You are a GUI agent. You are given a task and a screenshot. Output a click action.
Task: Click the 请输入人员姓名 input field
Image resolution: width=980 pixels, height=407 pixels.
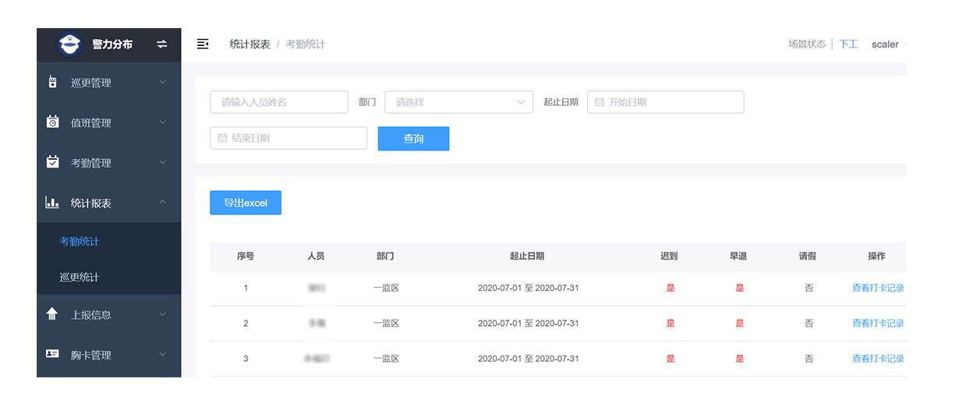point(278,102)
